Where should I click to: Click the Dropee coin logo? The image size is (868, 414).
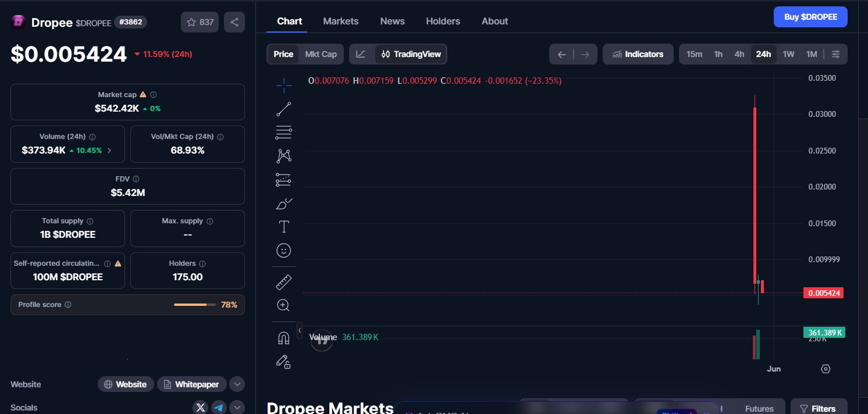point(18,22)
